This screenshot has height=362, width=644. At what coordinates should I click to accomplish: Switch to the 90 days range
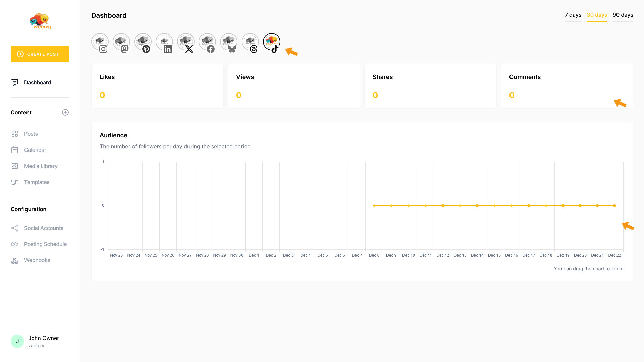click(623, 15)
